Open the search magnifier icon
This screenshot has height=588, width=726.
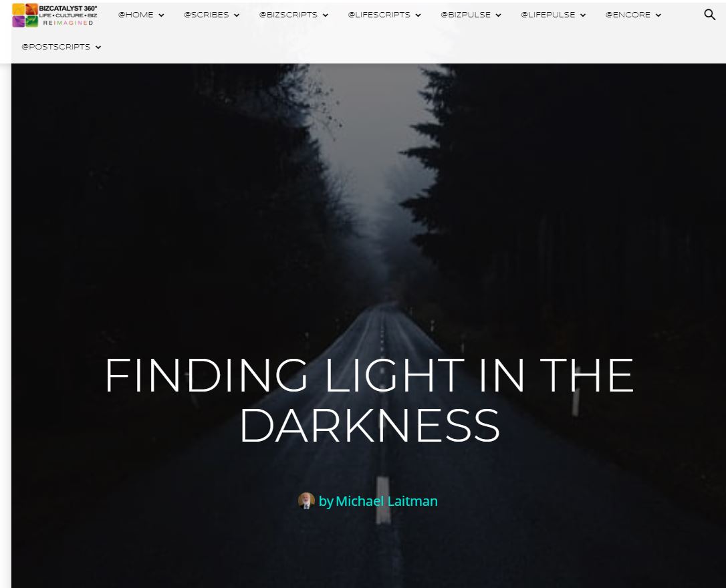pos(709,15)
